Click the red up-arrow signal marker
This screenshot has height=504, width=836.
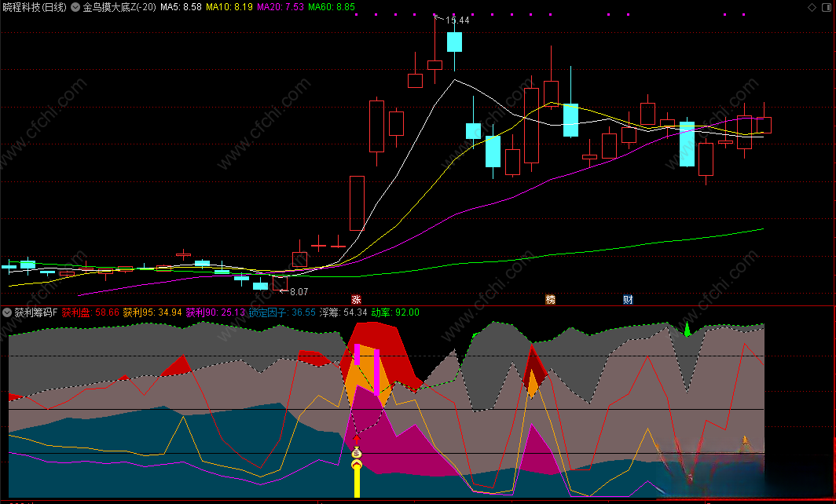357,440
